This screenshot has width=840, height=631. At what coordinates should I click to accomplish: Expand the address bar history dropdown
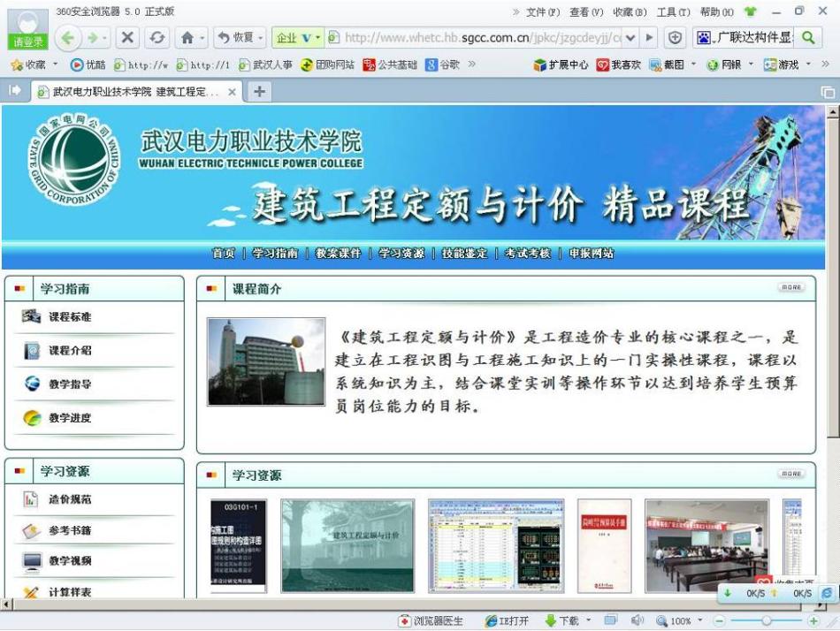coord(630,37)
